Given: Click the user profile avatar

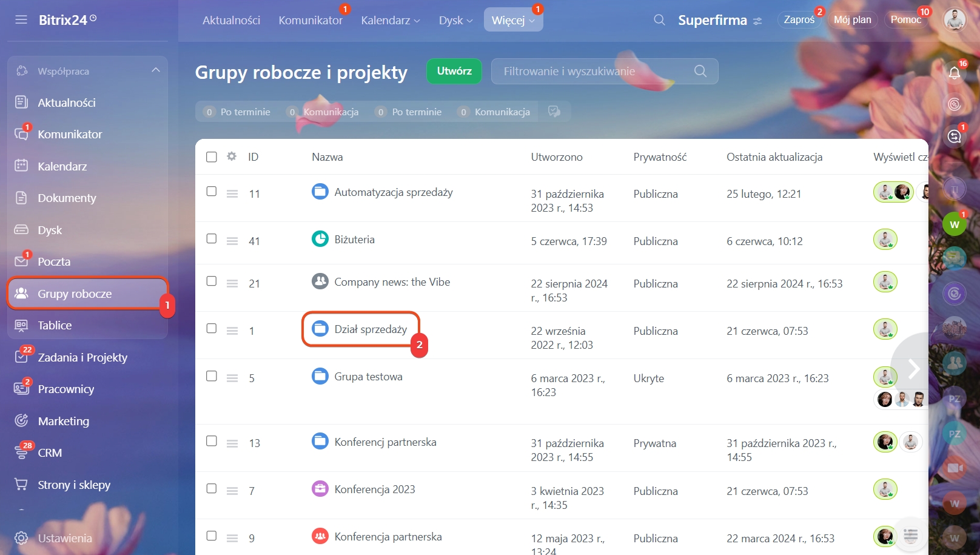Looking at the screenshot, I should (x=955, y=20).
